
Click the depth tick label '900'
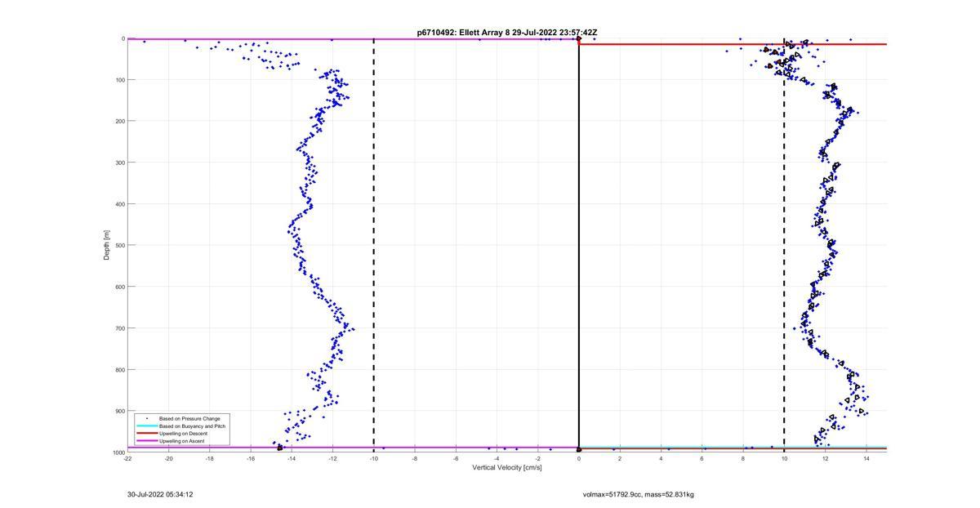pyautogui.click(x=119, y=411)
